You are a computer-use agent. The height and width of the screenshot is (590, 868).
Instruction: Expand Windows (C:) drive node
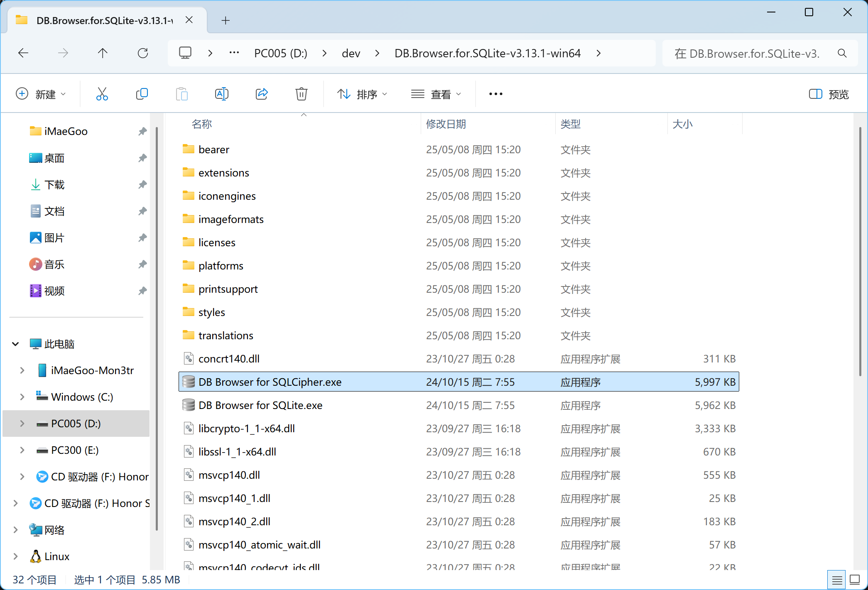coord(22,397)
